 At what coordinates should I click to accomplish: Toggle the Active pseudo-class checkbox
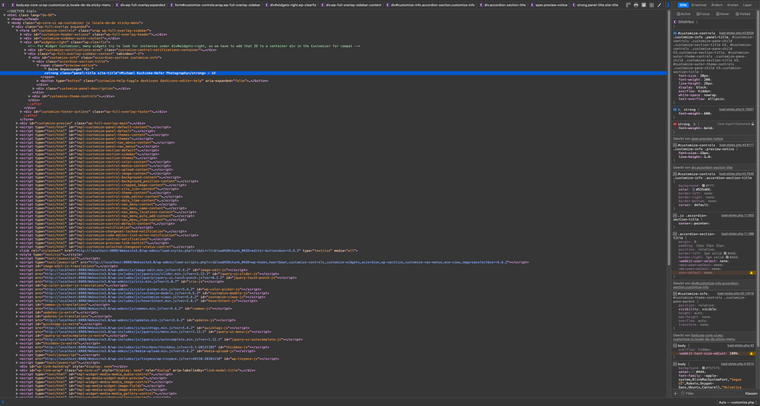[680, 14]
